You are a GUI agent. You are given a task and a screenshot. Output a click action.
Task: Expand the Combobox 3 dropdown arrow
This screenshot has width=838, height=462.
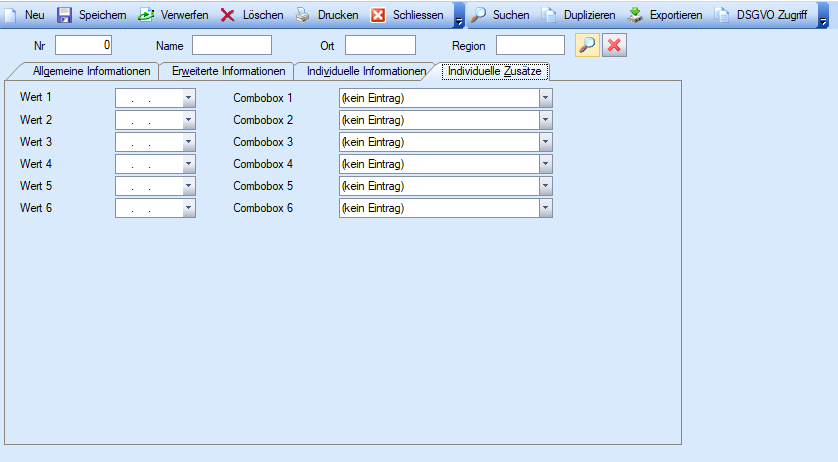click(545, 142)
